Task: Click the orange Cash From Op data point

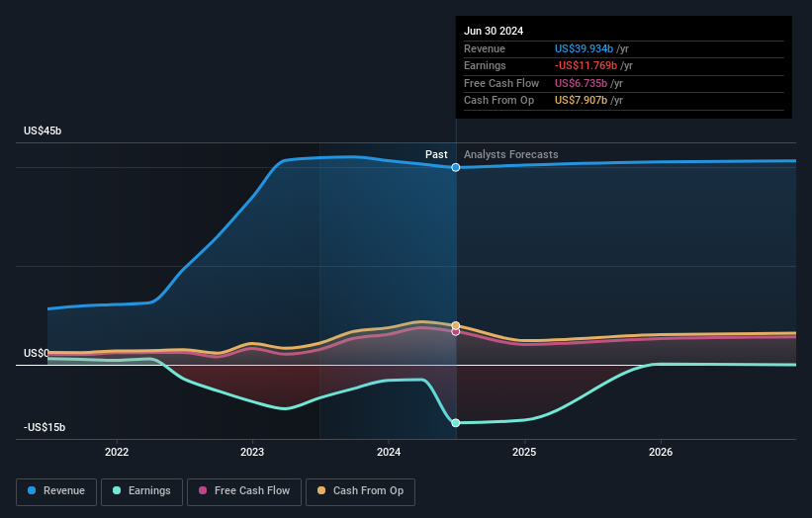Action: [456, 325]
